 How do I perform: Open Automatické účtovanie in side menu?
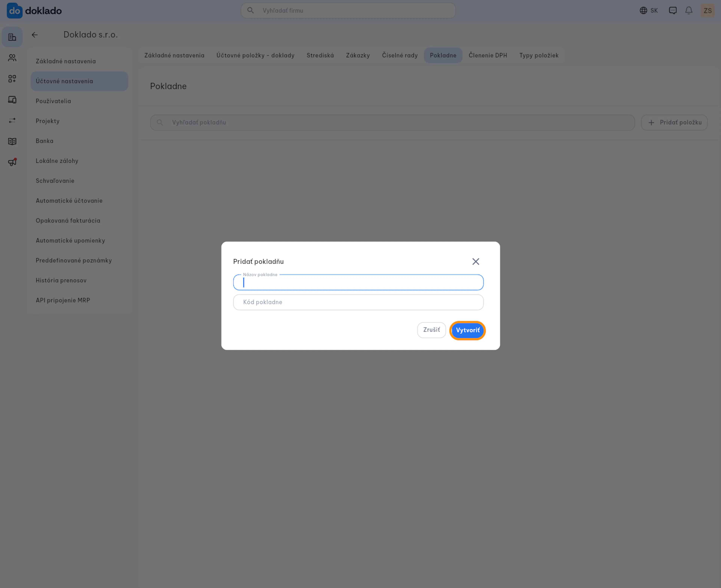79,201
